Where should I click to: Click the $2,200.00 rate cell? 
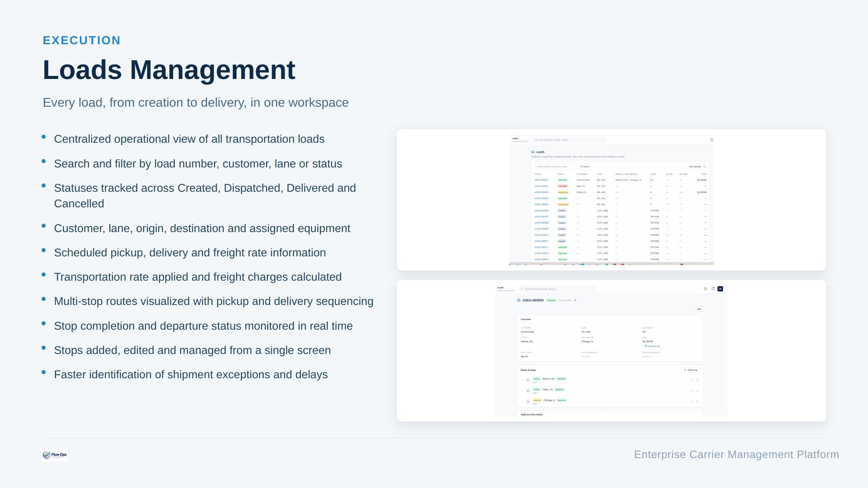[701, 192]
